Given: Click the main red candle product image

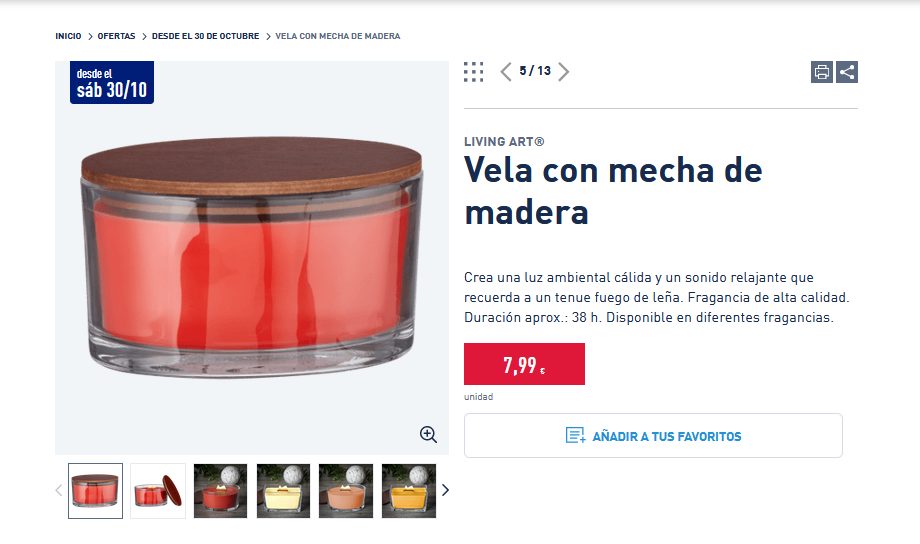Looking at the screenshot, I should (252, 258).
